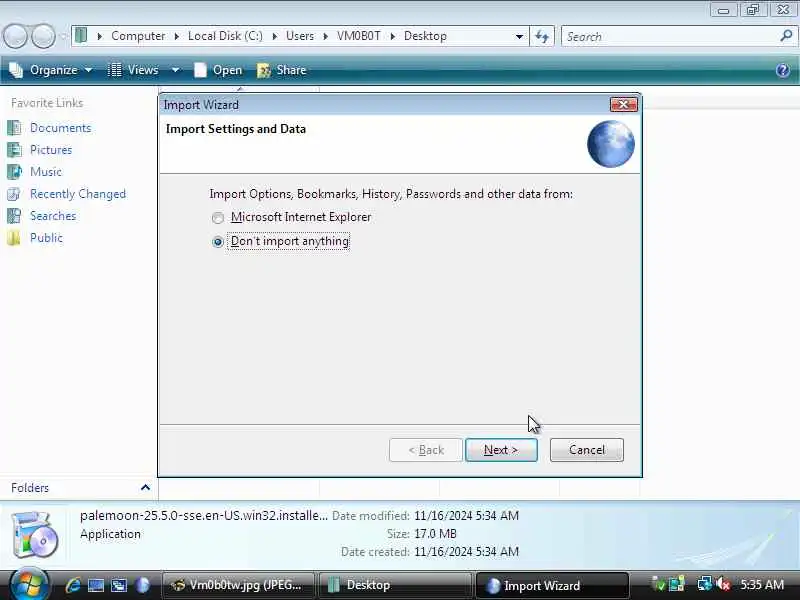This screenshot has width=800, height=600.
Task: Click the taskbar clock 5:35 AM
Action: pos(762,585)
